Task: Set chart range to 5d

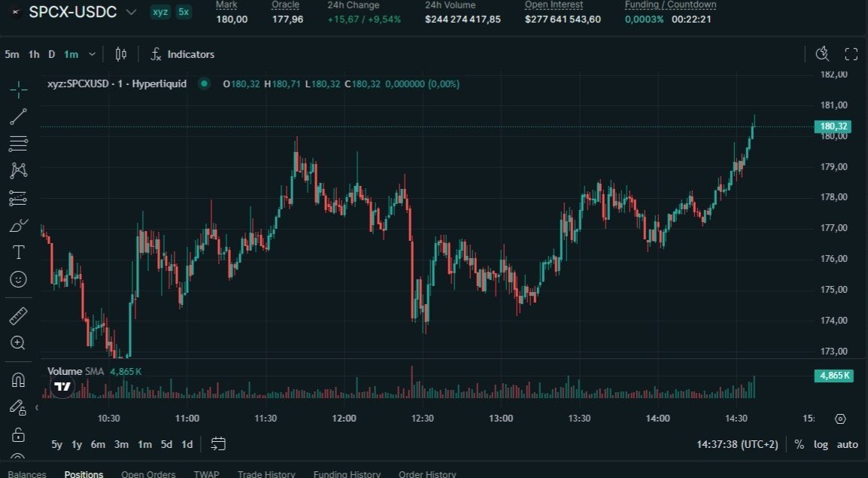Action: (x=166, y=444)
